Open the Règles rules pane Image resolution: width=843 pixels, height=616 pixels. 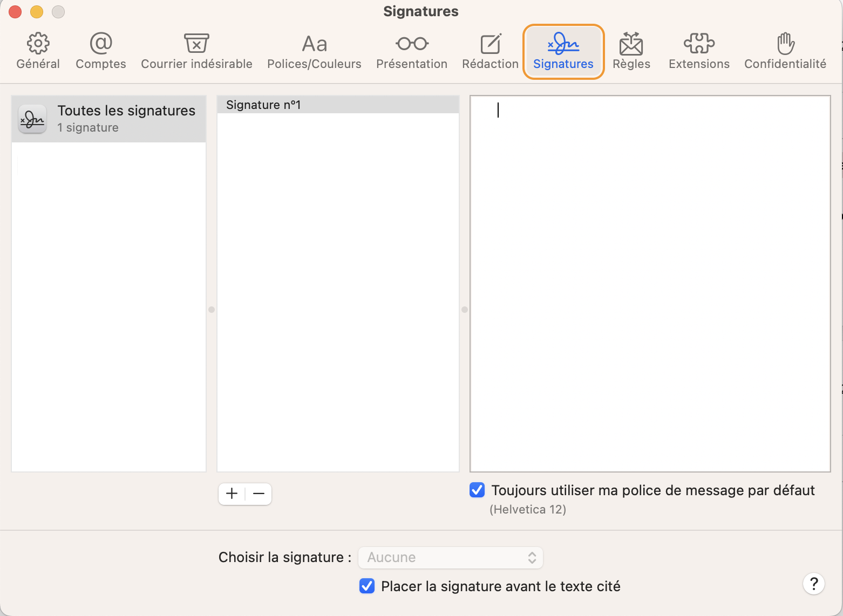(631, 52)
